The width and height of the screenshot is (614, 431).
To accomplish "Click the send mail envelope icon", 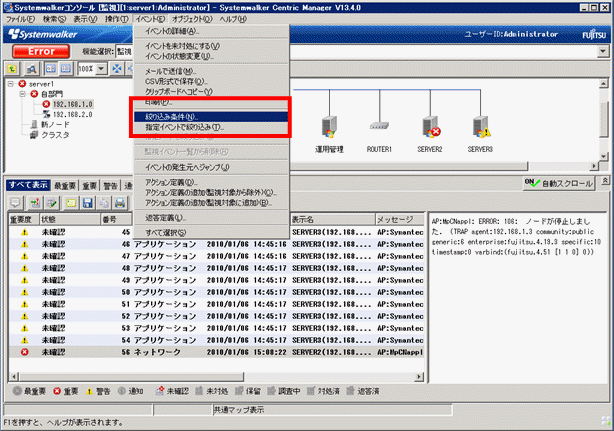I will point(71,203).
